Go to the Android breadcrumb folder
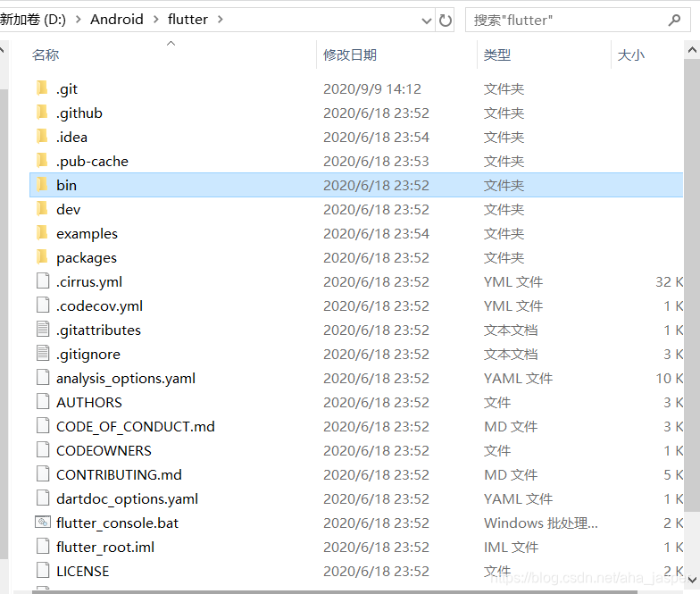This screenshot has width=700, height=594. (116, 20)
